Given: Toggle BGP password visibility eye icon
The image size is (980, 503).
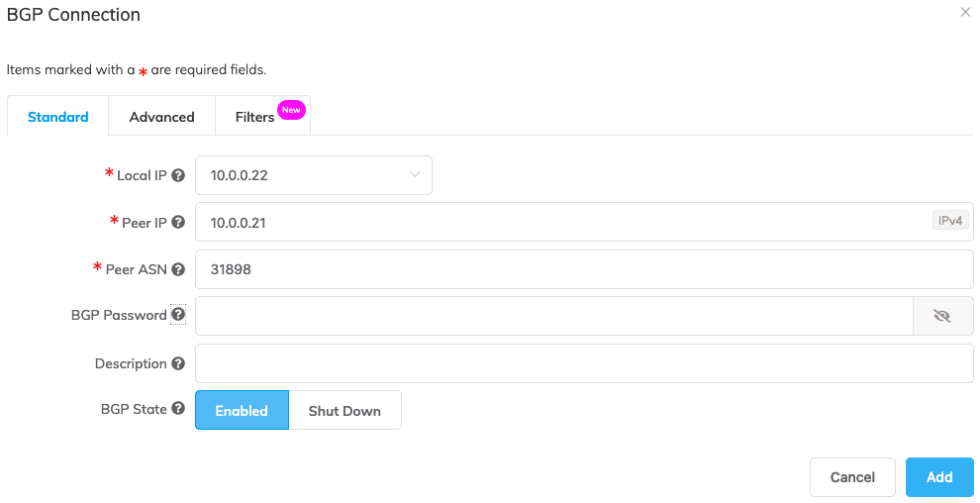Looking at the screenshot, I should point(941,316).
